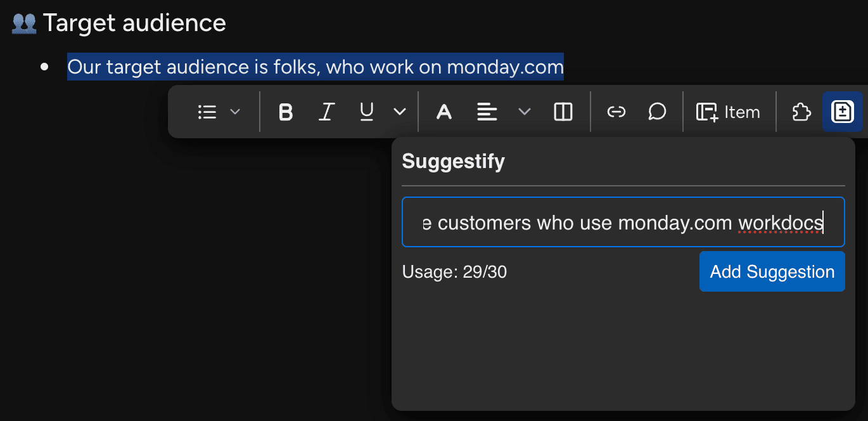Click the Item button in toolbar

tap(728, 112)
